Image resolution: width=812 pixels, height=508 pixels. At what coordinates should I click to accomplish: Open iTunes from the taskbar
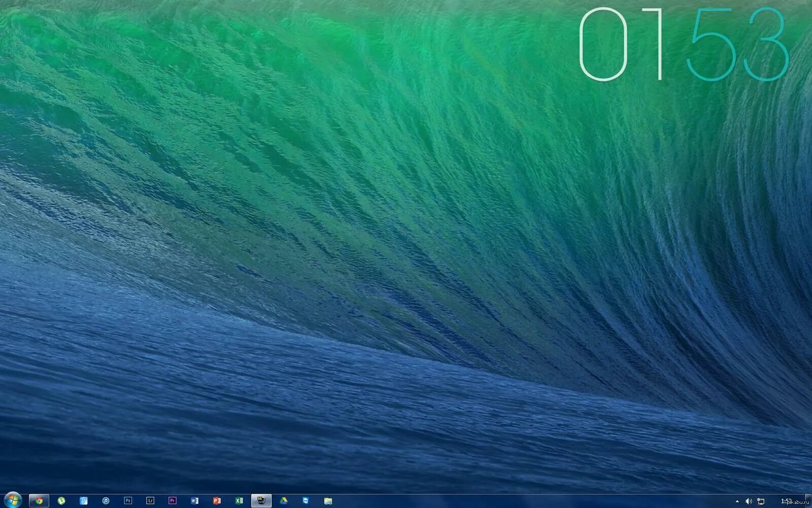tap(106, 500)
